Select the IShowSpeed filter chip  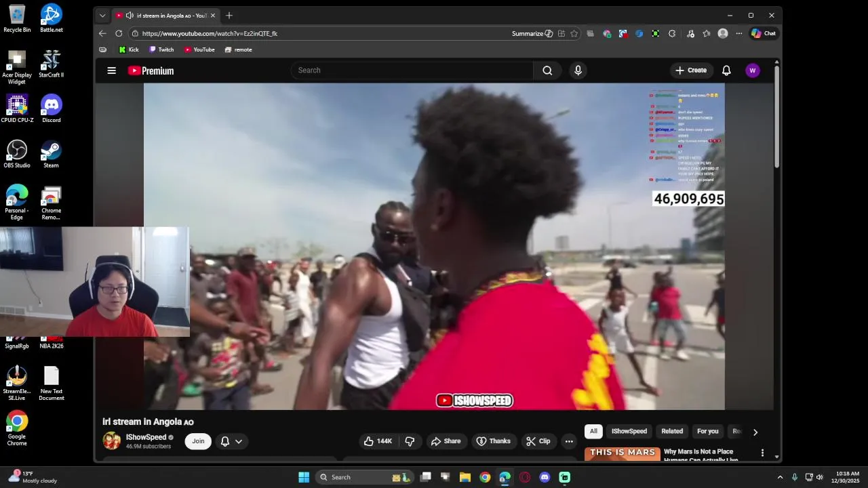pos(629,431)
